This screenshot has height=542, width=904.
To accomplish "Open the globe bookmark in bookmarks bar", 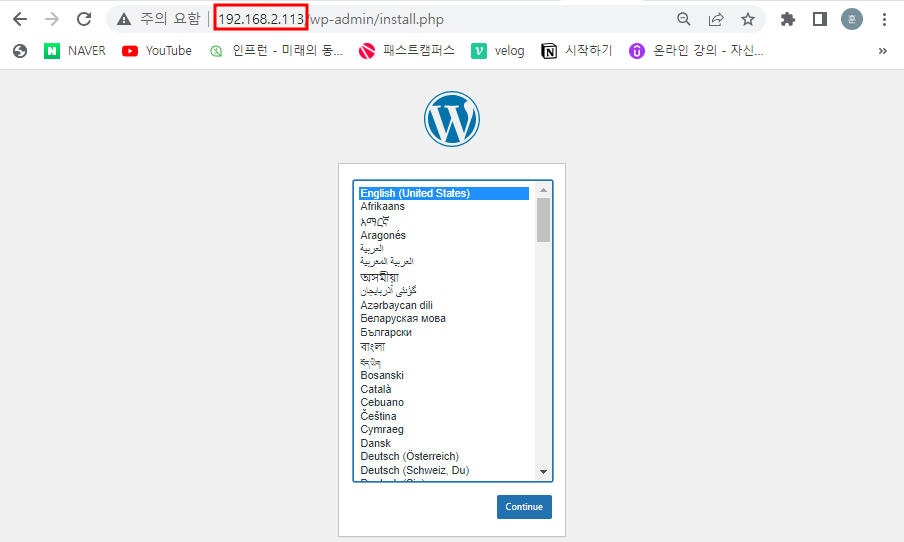I will click(20, 51).
